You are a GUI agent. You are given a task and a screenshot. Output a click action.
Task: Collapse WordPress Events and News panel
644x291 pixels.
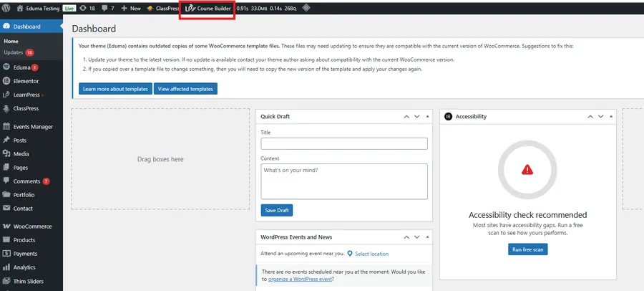pos(427,237)
